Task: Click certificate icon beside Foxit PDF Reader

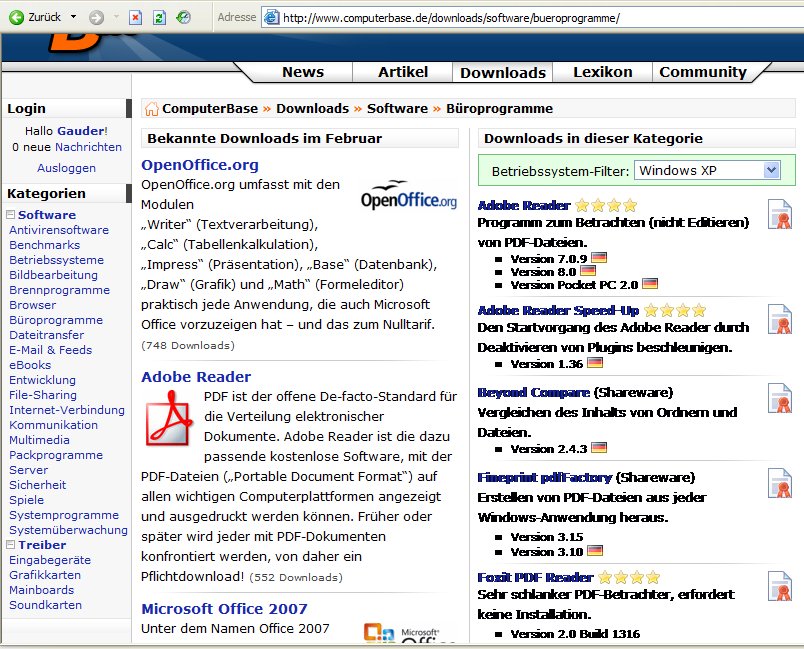Action: pyautogui.click(x=780, y=585)
